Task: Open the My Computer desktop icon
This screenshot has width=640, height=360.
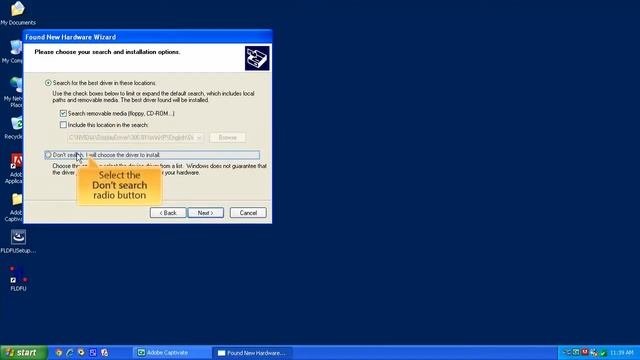Action: tap(16, 48)
